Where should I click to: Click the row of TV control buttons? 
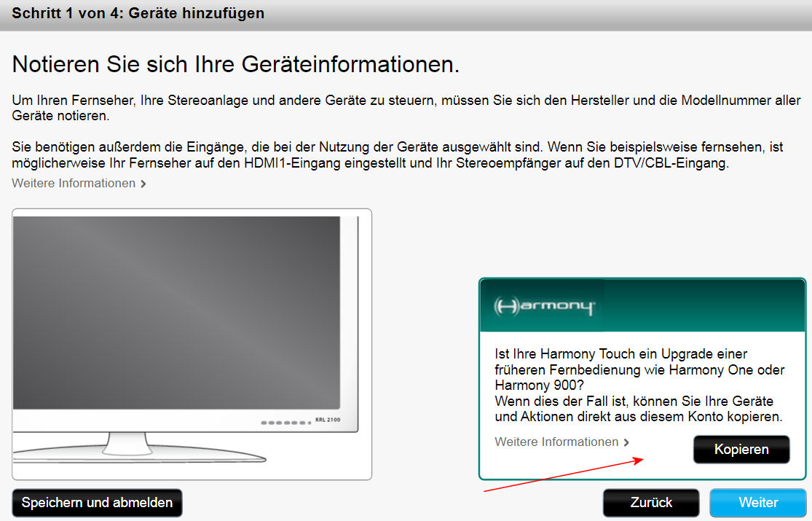click(284, 422)
